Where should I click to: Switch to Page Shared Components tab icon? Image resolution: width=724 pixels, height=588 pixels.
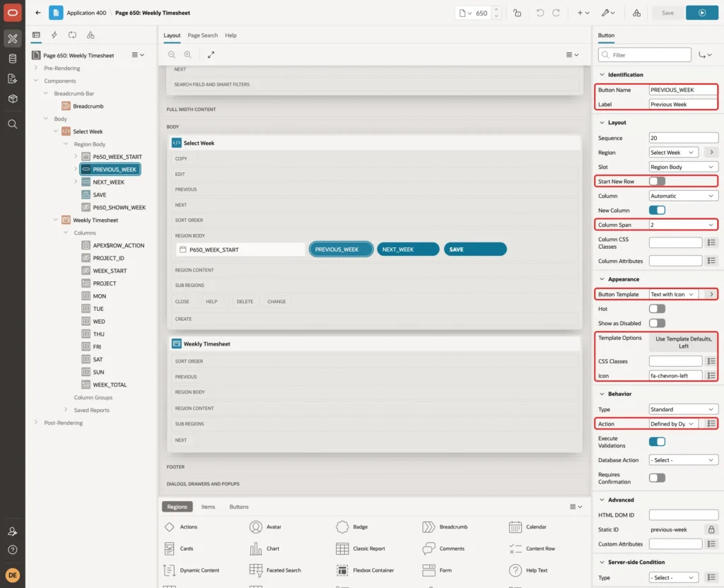[90, 35]
